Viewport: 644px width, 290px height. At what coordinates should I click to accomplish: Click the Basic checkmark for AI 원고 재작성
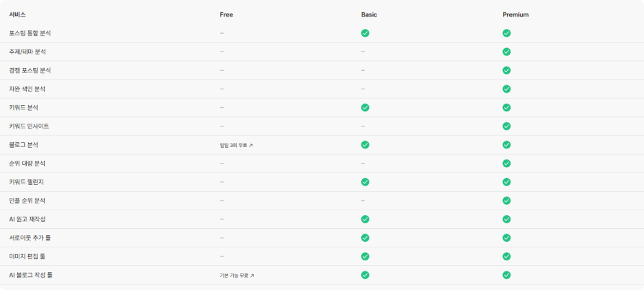[365, 219]
